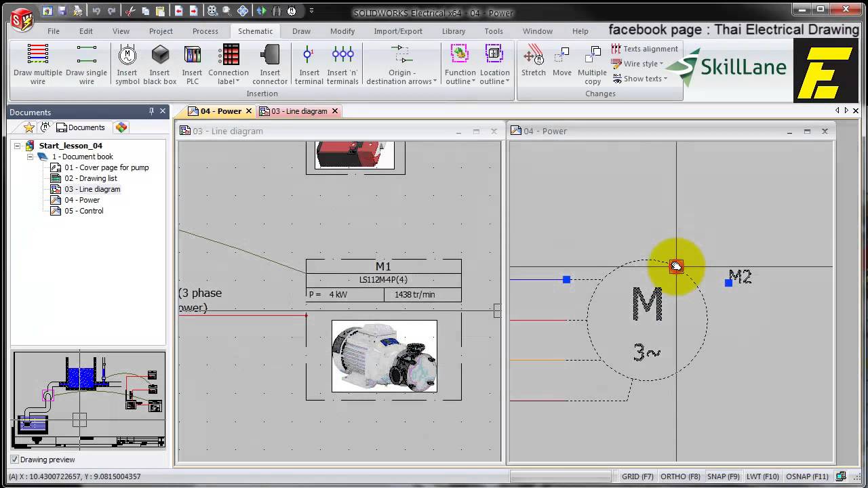Click the motor pump image in Line diagram
The width and height of the screenshot is (868, 488).
pyautogui.click(x=384, y=356)
